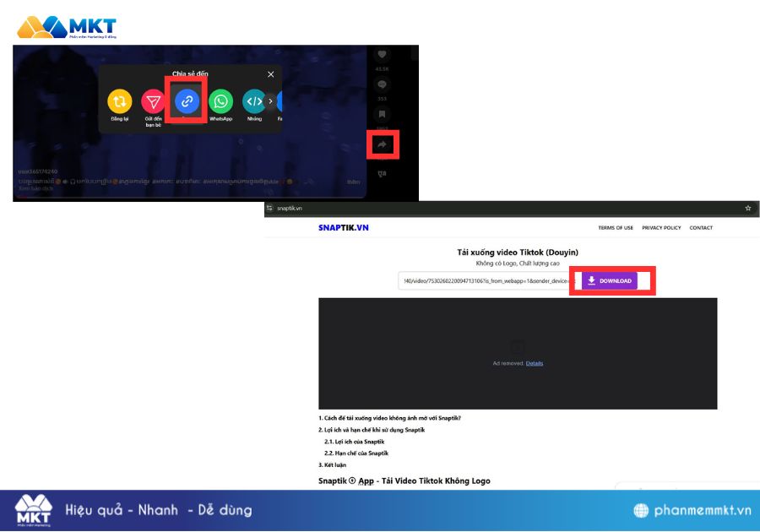Close the Chia sẻ đến share panel
The width and height of the screenshot is (760, 532).
[x=269, y=73]
